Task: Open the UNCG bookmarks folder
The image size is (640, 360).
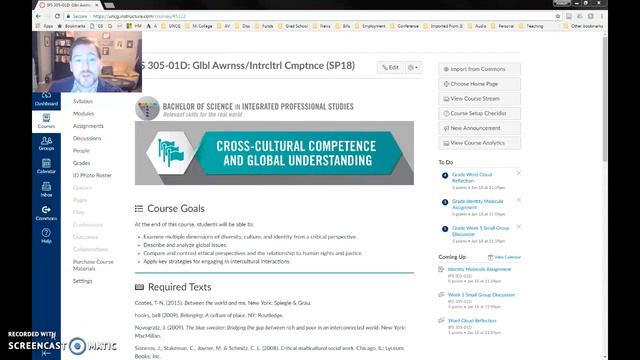Action: pyautogui.click(x=171, y=26)
